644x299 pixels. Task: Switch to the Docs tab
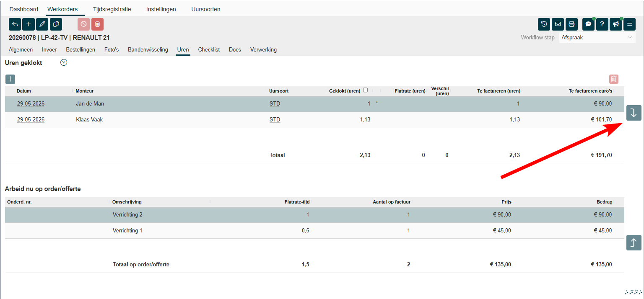pos(235,49)
